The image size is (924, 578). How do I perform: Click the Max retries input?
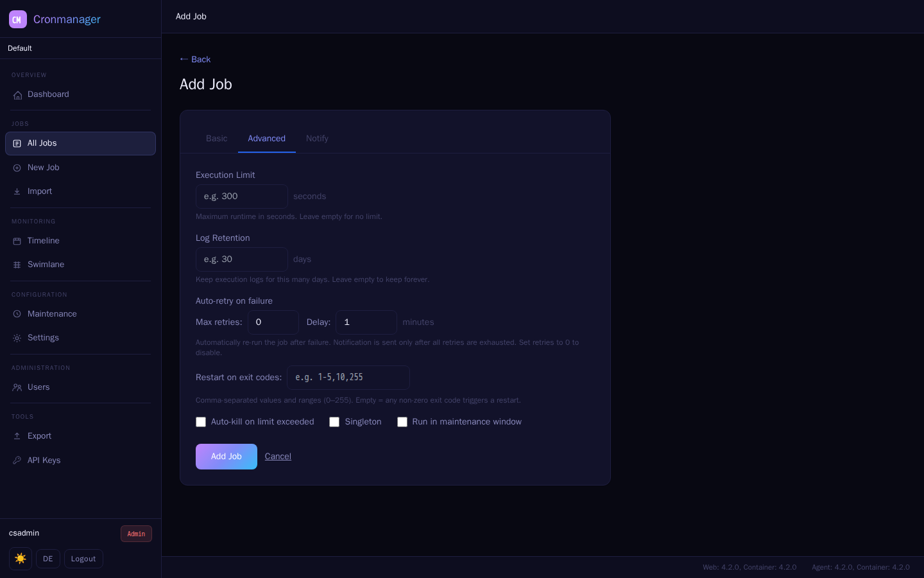click(273, 322)
